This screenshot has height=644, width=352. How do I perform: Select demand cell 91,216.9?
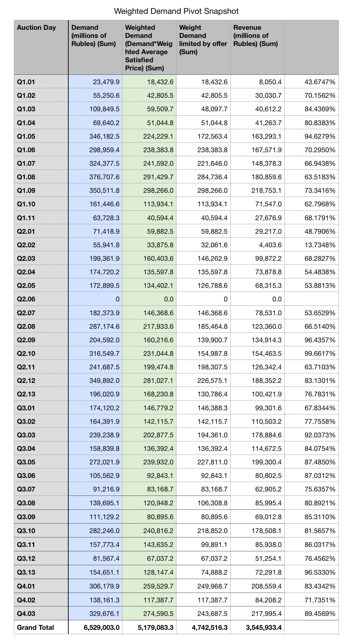point(95,489)
